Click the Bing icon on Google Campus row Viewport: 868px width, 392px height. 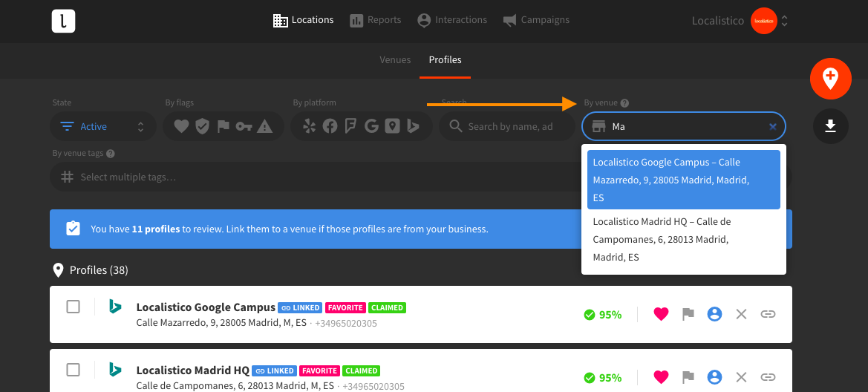(x=115, y=307)
